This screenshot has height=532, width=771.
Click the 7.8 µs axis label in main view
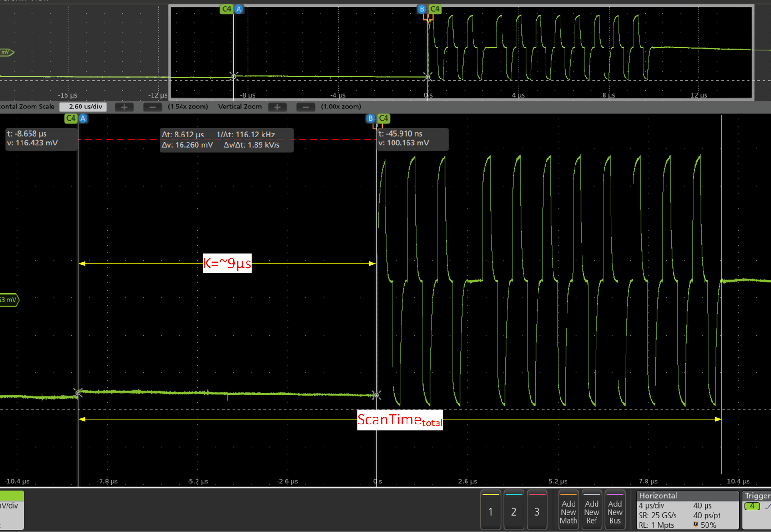click(648, 482)
